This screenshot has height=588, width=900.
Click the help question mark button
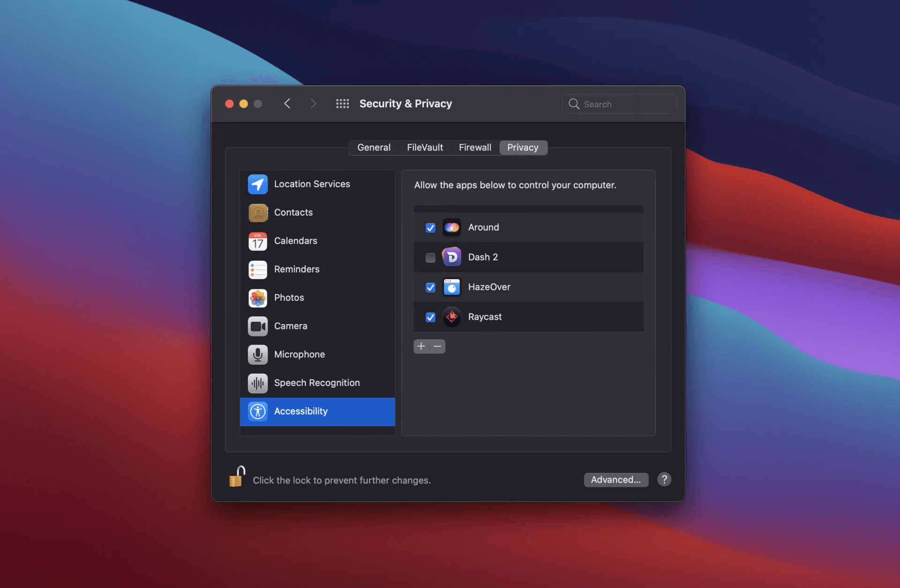(664, 479)
